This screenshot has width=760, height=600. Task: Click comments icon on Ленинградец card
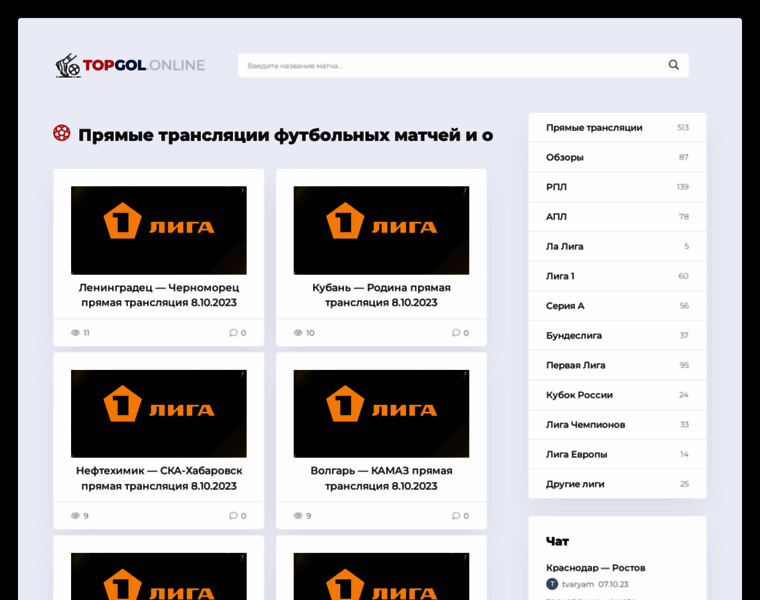point(233,332)
